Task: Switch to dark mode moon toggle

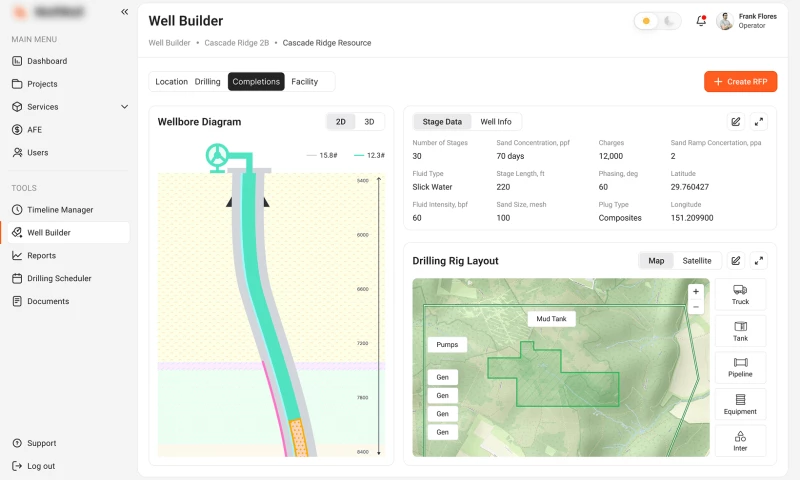Action: [669, 21]
